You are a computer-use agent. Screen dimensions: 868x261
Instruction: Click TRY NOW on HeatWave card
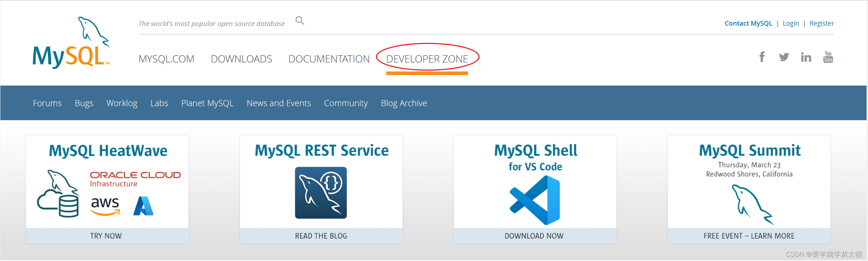tap(107, 236)
